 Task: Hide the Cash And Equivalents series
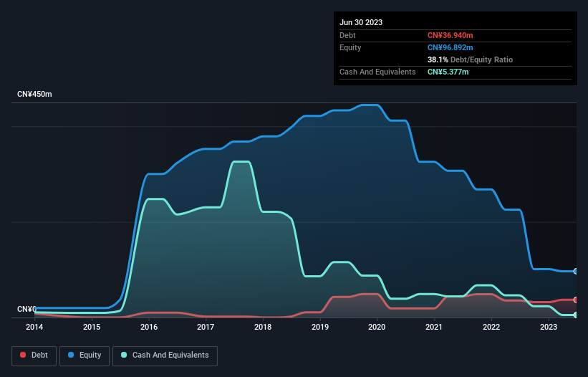[x=165, y=355]
